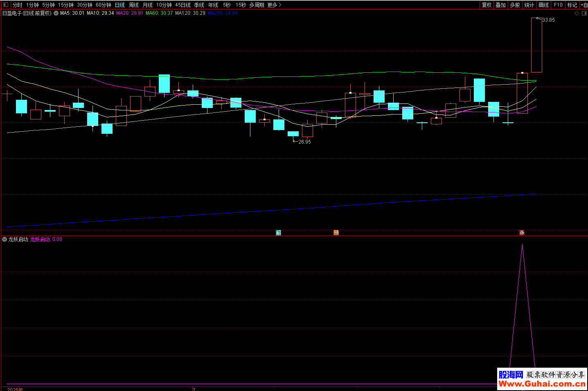Click the MA250: 24.04 label
Image resolution: width=588 pixels, height=391 pixels.
pyautogui.click(x=223, y=13)
